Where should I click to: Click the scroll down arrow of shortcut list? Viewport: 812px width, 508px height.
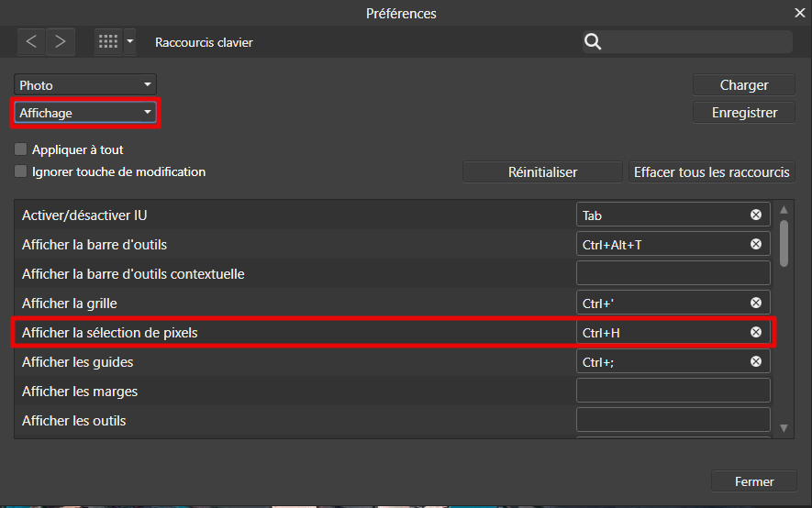(784, 428)
